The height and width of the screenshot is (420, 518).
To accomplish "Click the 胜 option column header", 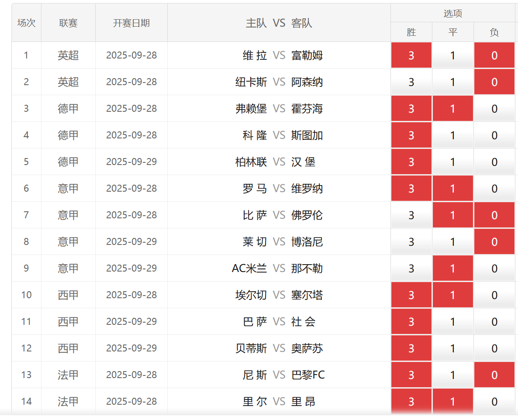I will [411, 32].
